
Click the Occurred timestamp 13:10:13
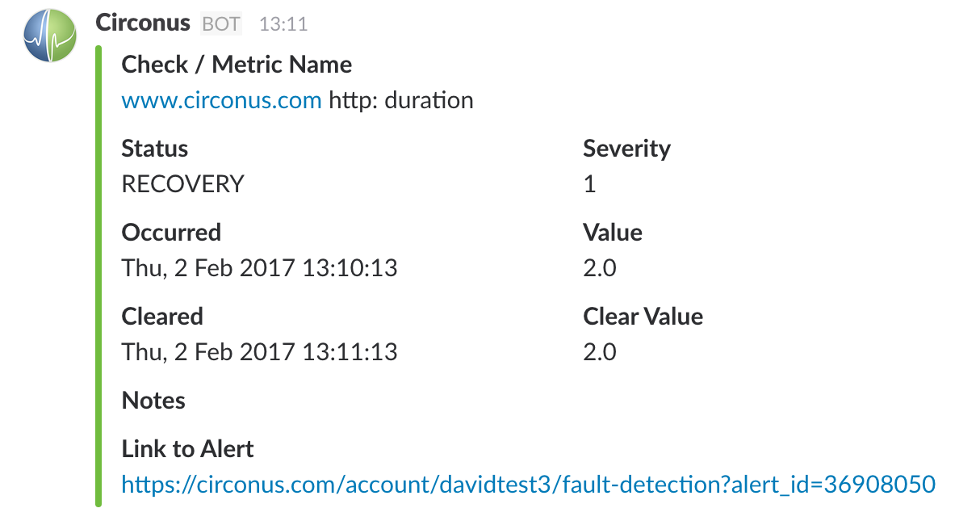(259, 267)
